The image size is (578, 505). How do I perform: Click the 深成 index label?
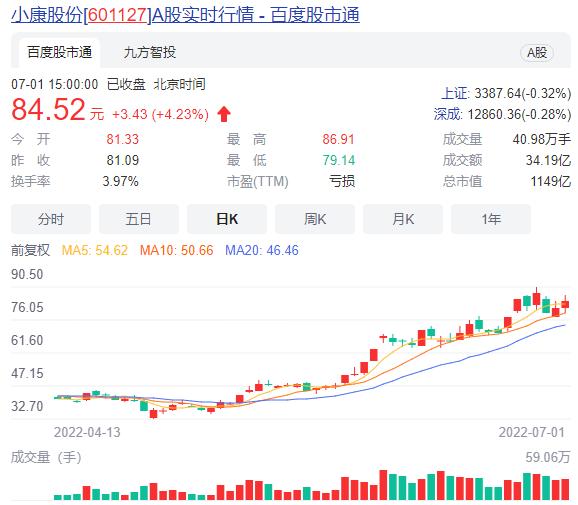coord(447,114)
